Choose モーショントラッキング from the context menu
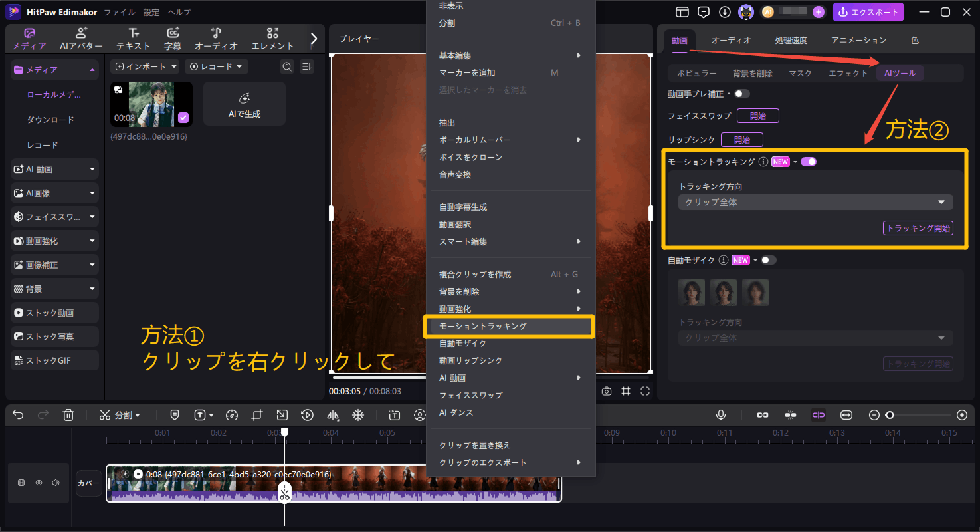Image resolution: width=980 pixels, height=532 pixels. (x=509, y=326)
